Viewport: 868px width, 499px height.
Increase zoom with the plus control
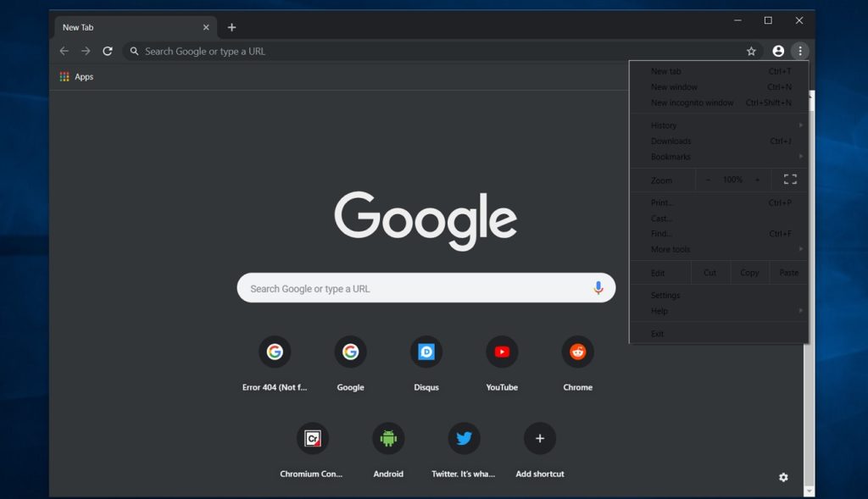point(759,179)
